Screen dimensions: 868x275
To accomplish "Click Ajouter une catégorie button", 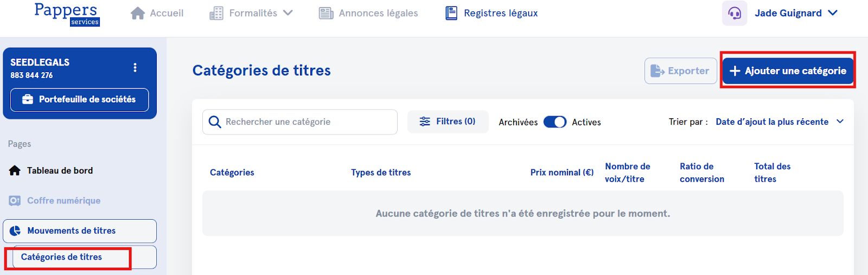I will pyautogui.click(x=788, y=71).
